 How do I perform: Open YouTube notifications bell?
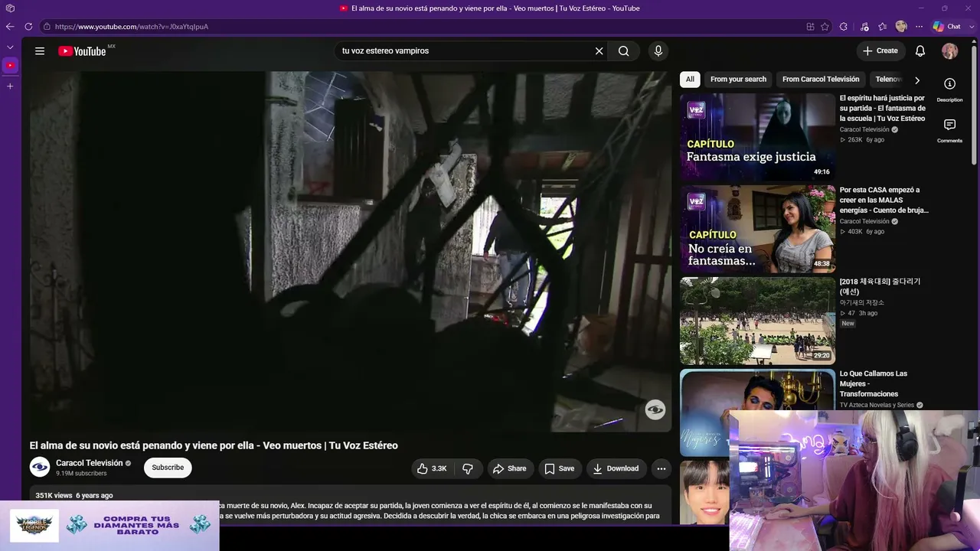[920, 51]
